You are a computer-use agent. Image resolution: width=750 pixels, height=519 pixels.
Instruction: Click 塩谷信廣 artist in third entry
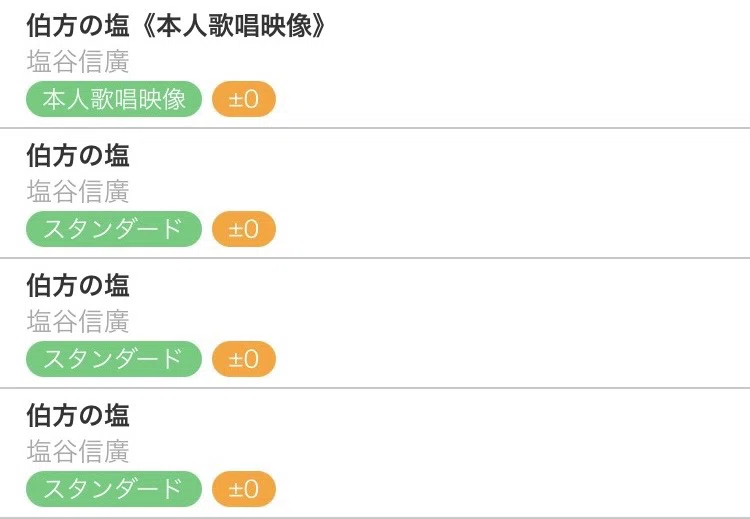point(78,321)
